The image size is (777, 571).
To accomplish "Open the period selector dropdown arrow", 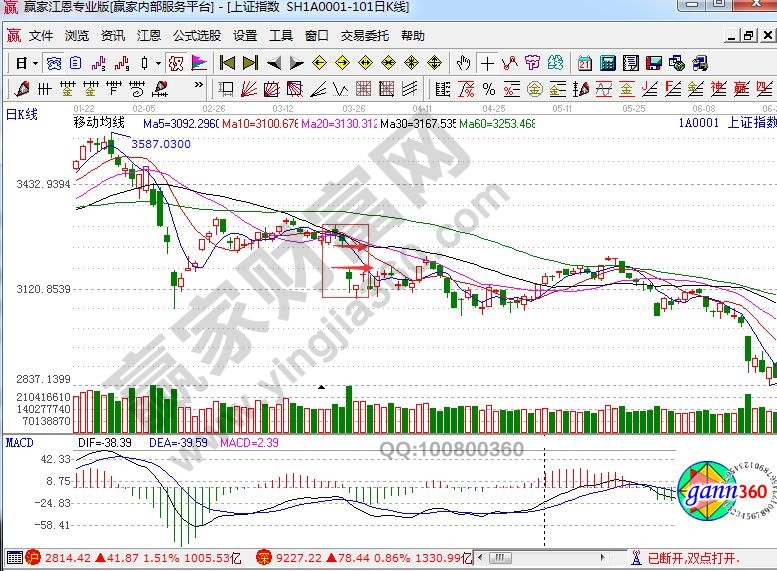I will (x=36, y=62).
